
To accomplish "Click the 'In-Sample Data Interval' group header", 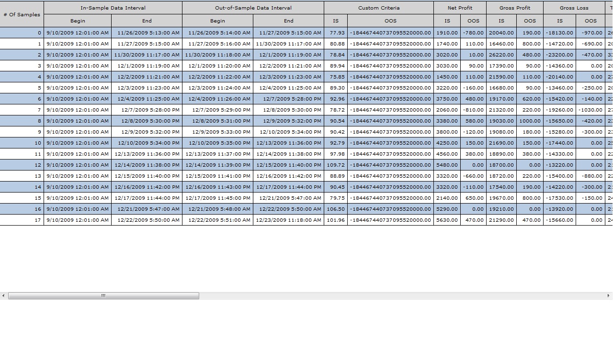I will (x=113, y=8).
